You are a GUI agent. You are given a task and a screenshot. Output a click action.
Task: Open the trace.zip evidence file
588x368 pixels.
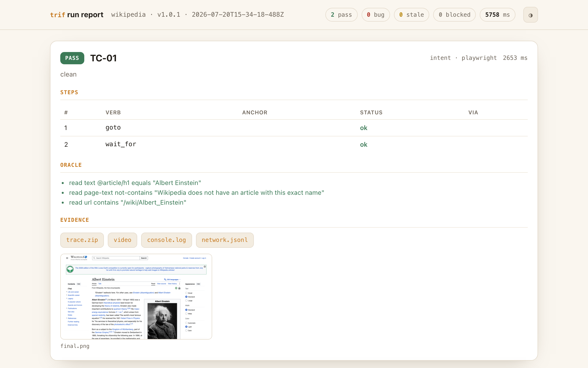[82, 240]
